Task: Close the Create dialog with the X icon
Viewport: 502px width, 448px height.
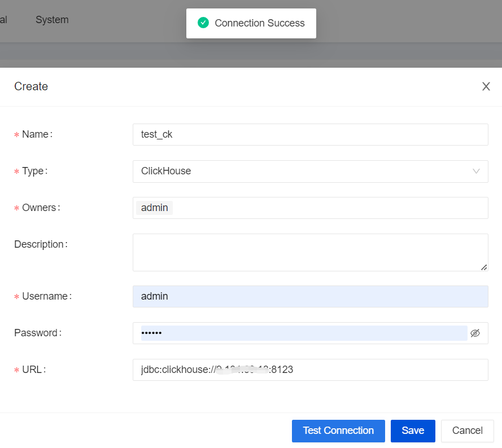Action: [486, 86]
